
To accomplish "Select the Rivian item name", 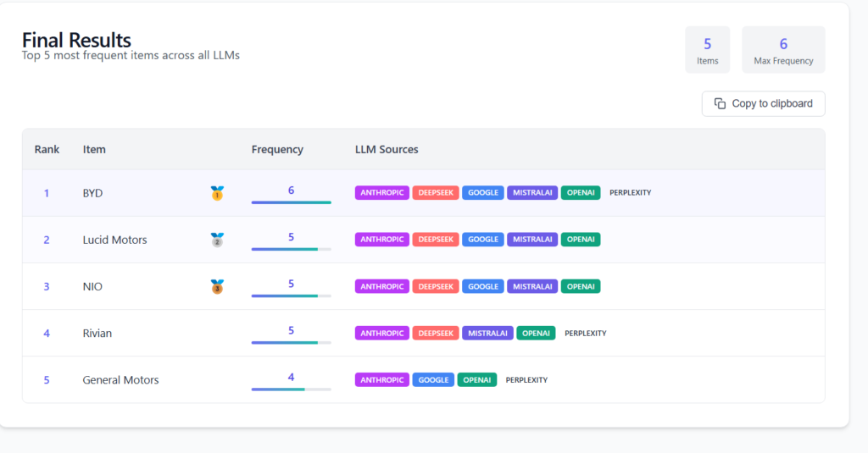I will click(x=97, y=333).
